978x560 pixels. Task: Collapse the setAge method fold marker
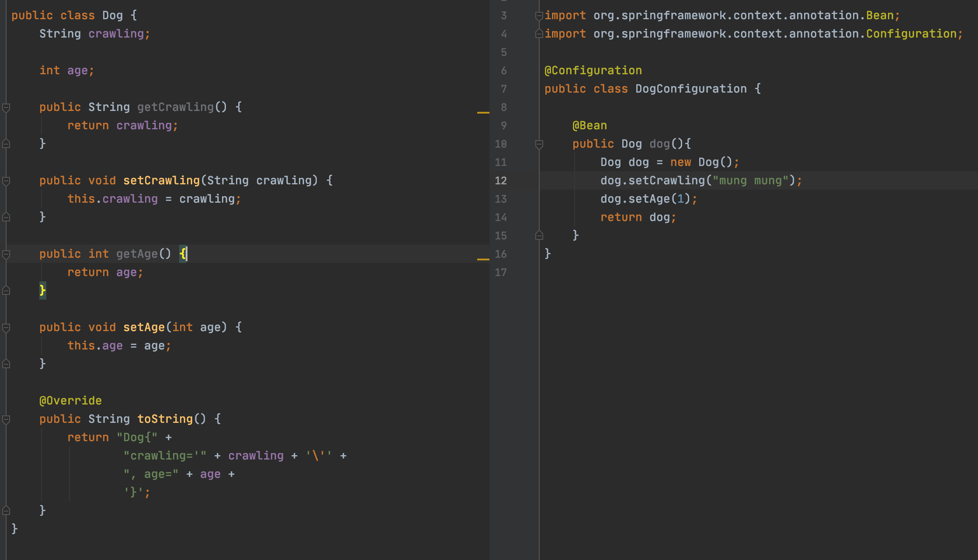[6, 327]
